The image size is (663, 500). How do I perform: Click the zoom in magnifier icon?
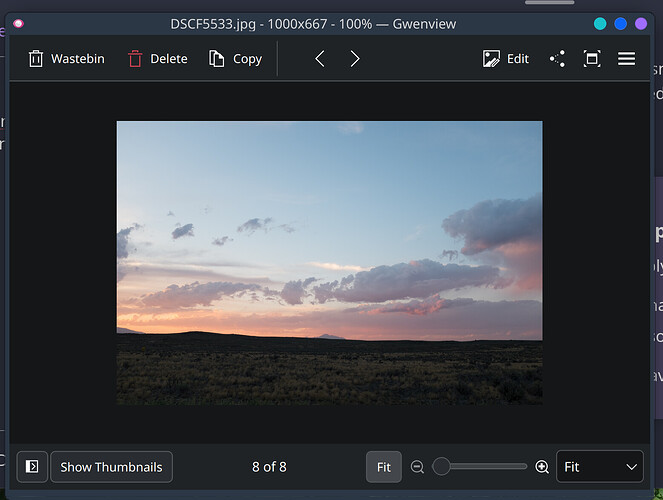point(542,467)
